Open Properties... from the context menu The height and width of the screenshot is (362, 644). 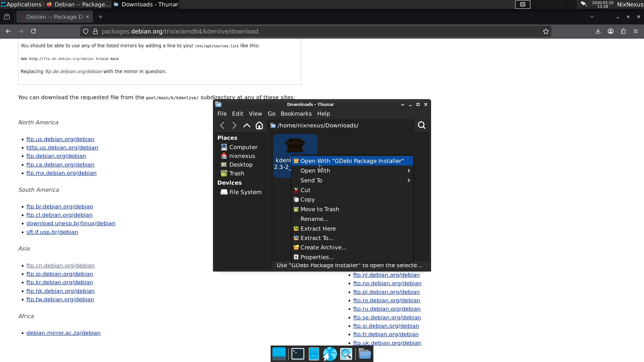pos(352,257)
